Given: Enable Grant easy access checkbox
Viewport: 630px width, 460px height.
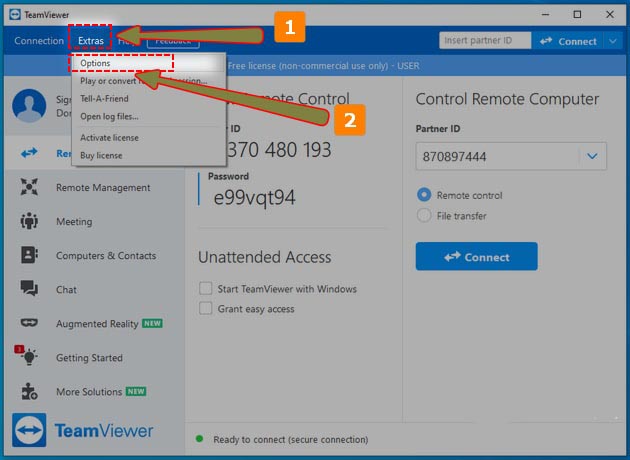Looking at the screenshot, I should (x=206, y=309).
